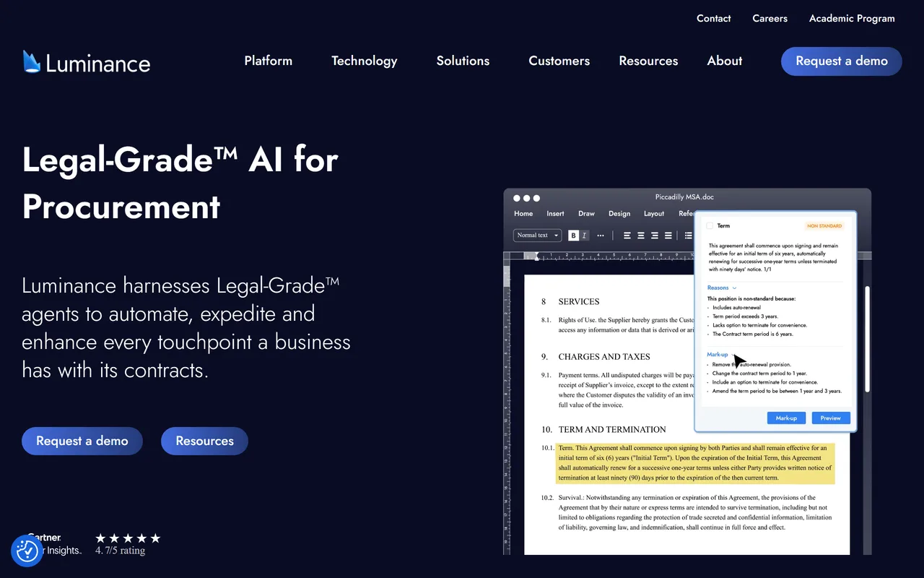This screenshot has height=578, width=924.
Task: Open the ellipsis more-formatting options
Action: (601, 235)
